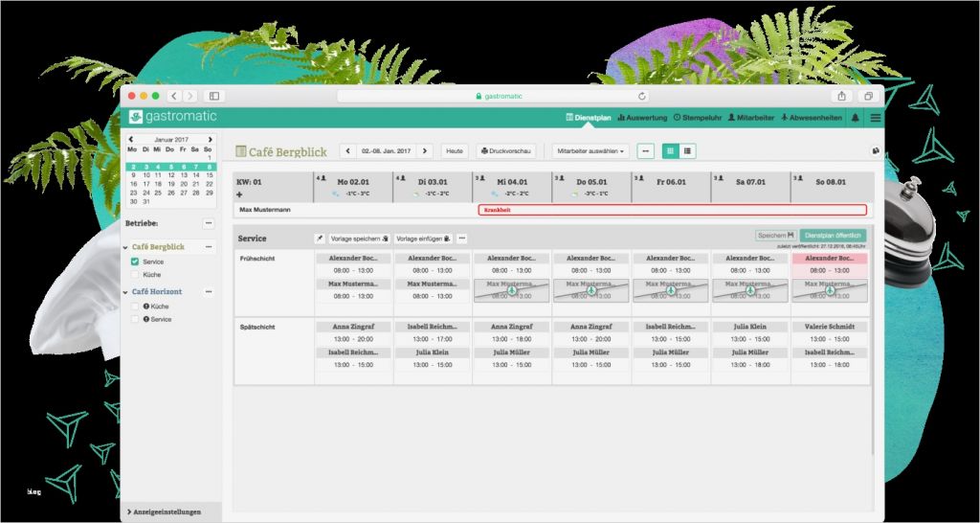Image resolution: width=980 pixels, height=523 pixels.
Task: Open the hamburger menu in header
Action: (876, 118)
